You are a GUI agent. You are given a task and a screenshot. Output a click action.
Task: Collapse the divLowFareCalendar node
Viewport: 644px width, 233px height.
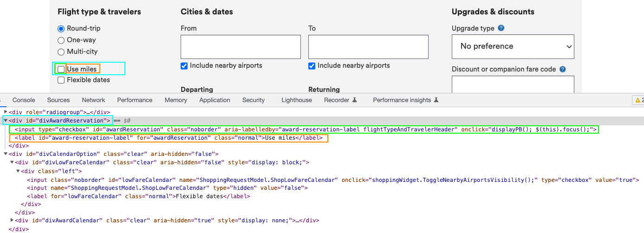12,162
